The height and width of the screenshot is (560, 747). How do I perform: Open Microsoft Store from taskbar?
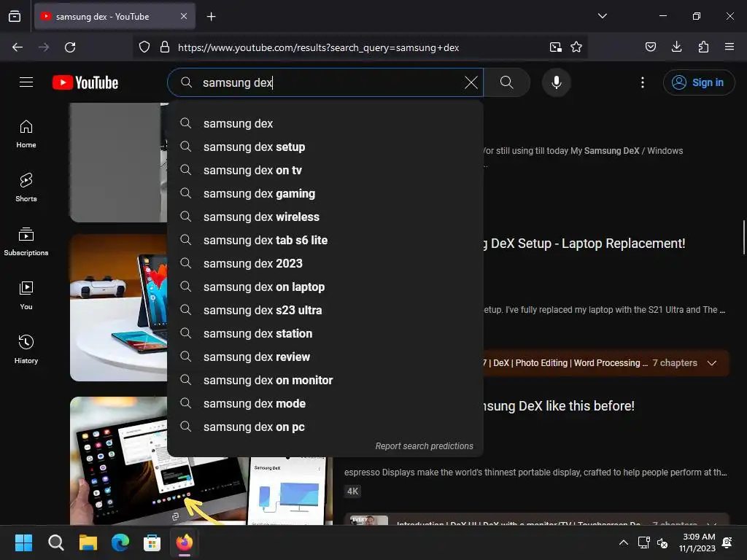click(152, 542)
